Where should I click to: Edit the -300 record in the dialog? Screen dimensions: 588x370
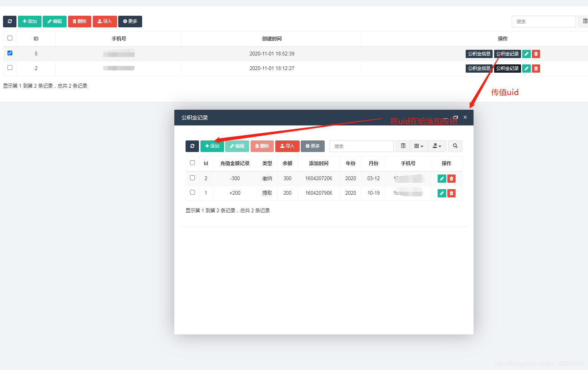[x=442, y=179]
